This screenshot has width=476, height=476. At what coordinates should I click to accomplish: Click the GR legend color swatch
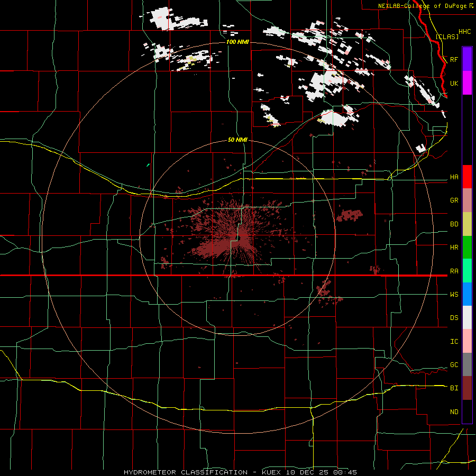point(467,200)
